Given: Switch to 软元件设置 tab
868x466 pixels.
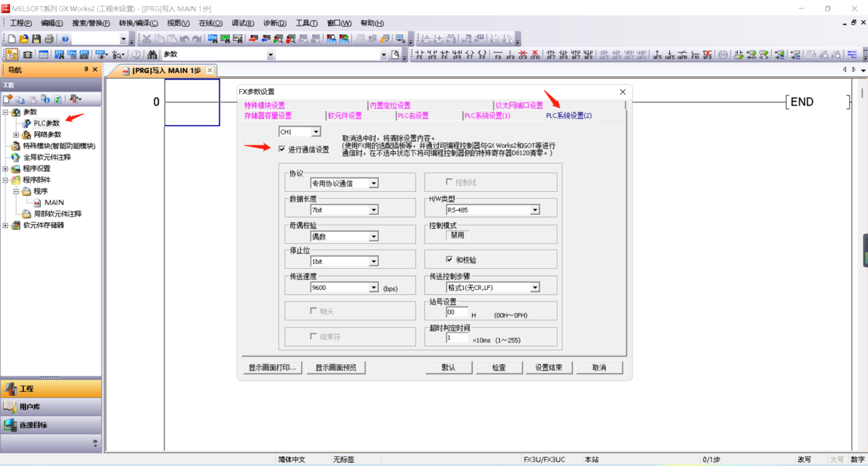Looking at the screenshot, I should point(345,116).
